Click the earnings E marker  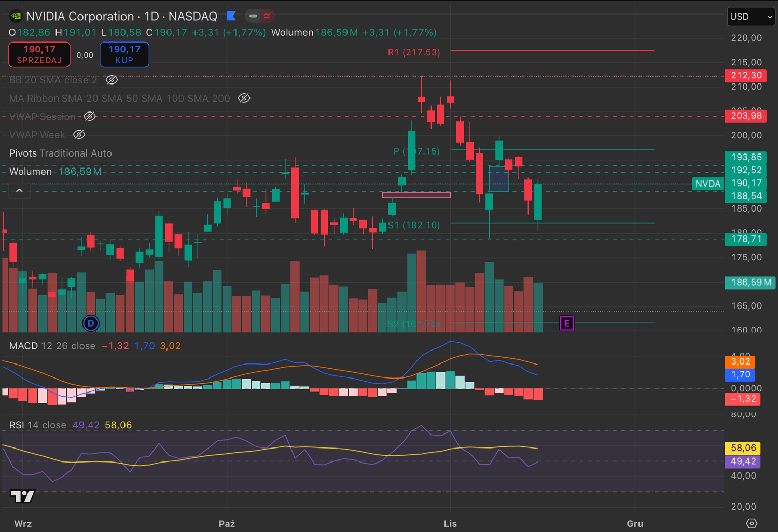567,324
